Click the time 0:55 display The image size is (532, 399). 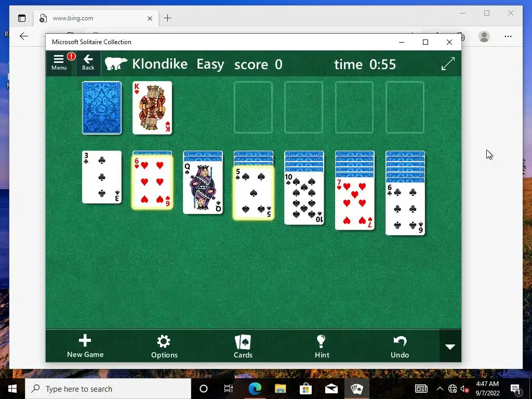click(x=365, y=64)
